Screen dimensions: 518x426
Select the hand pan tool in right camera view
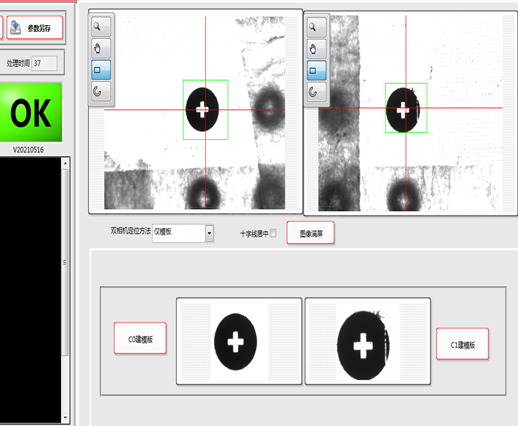click(316, 49)
